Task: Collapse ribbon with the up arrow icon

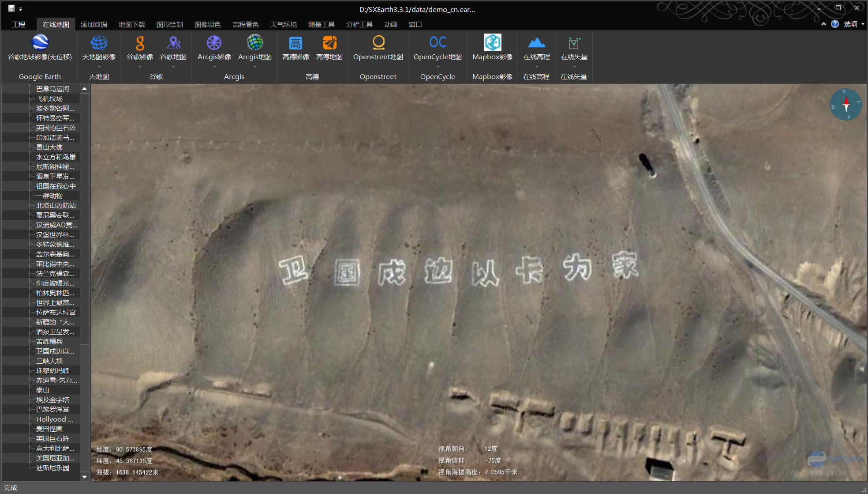Action: (823, 24)
